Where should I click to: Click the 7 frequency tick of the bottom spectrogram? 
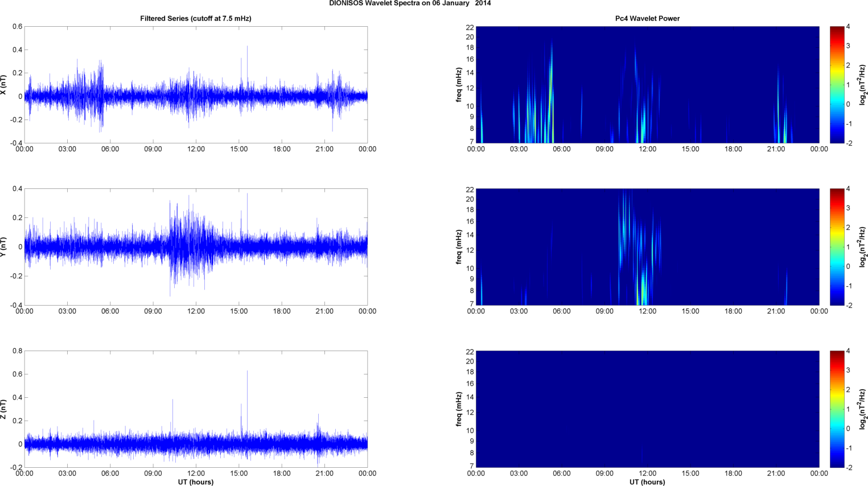click(x=472, y=466)
